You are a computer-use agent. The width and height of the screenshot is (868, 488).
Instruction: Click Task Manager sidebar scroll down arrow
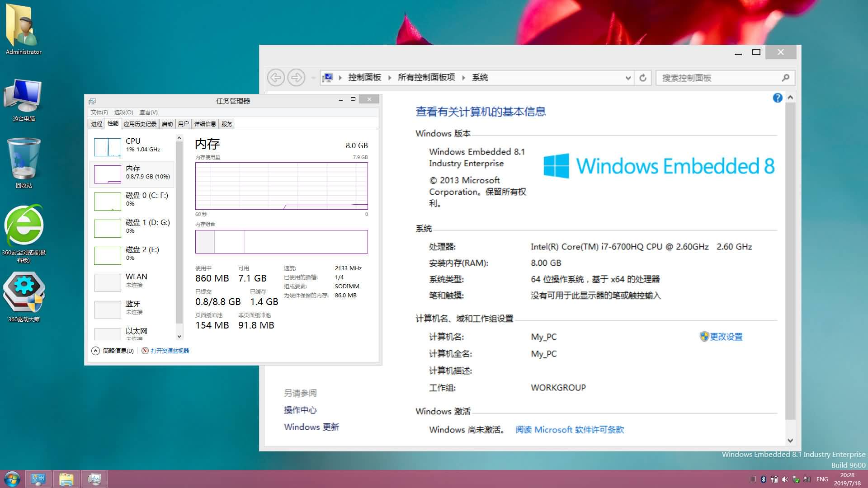coord(179,336)
